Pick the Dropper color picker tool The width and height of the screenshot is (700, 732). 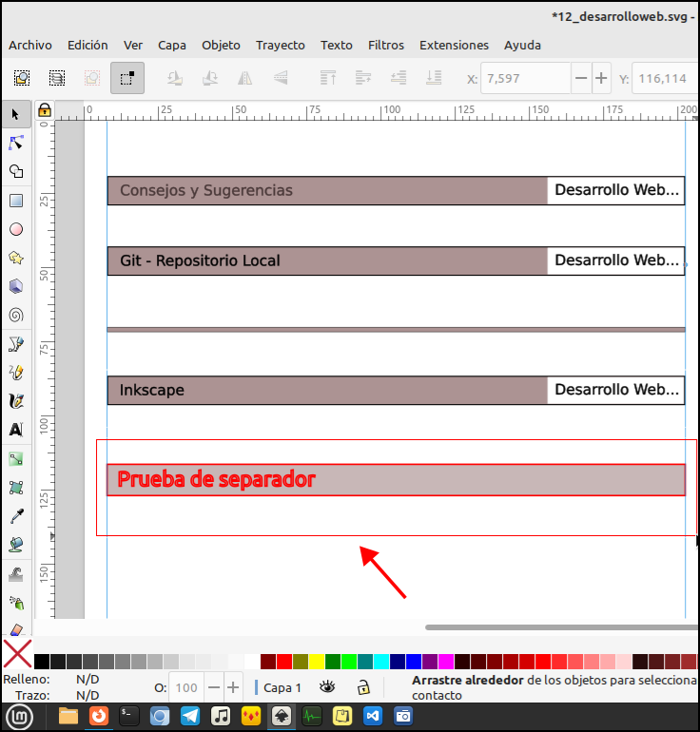[16, 516]
